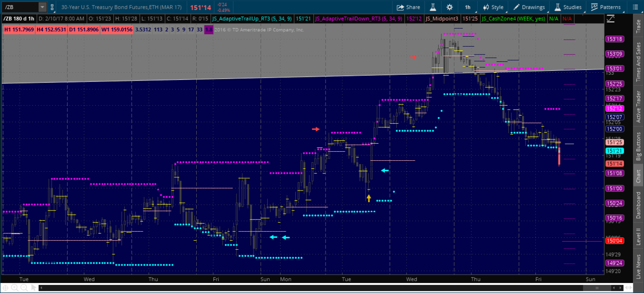
Task: Open the Live News side tab
Action: click(638, 267)
